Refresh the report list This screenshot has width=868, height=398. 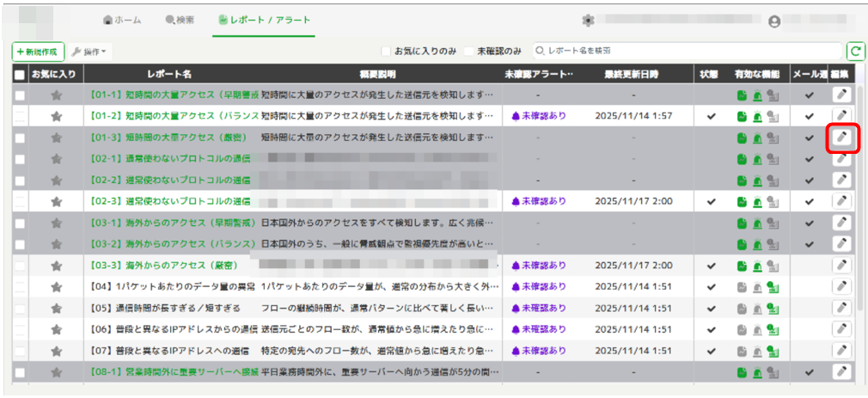(855, 52)
